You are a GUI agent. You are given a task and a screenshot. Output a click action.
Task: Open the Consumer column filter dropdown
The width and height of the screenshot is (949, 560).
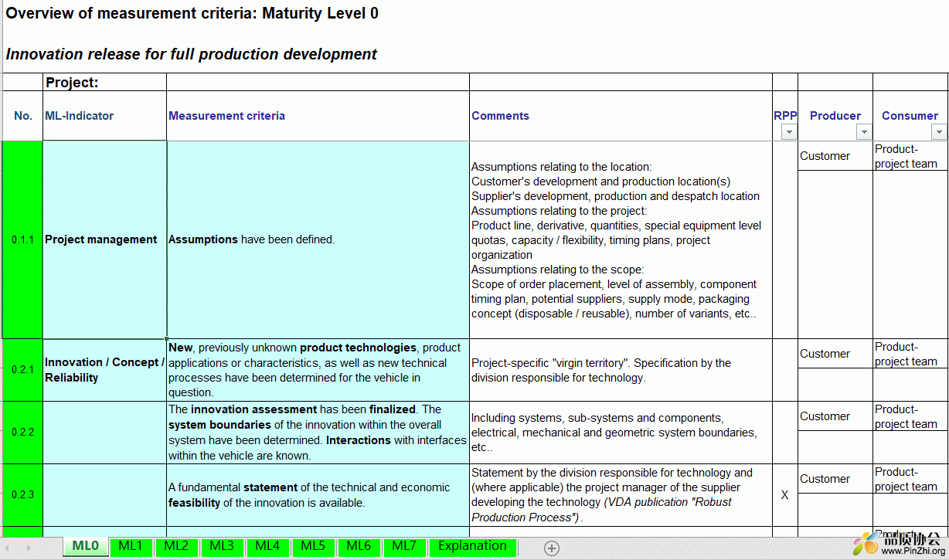939,132
